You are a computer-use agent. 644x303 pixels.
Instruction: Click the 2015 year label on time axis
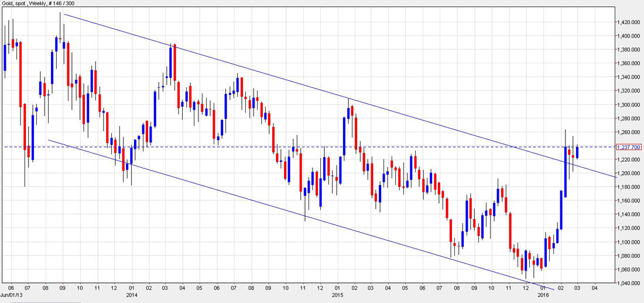point(338,295)
